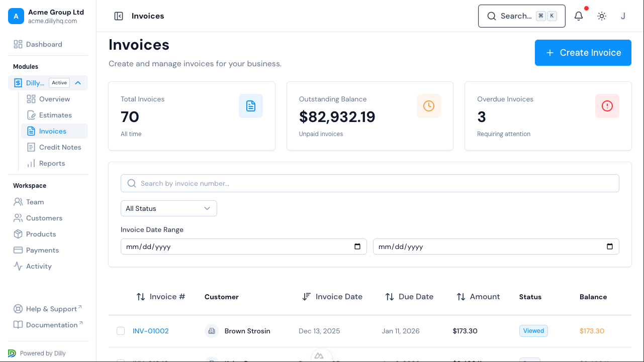
Task: Click the Create Invoice button
Action: [x=583, y=52]
